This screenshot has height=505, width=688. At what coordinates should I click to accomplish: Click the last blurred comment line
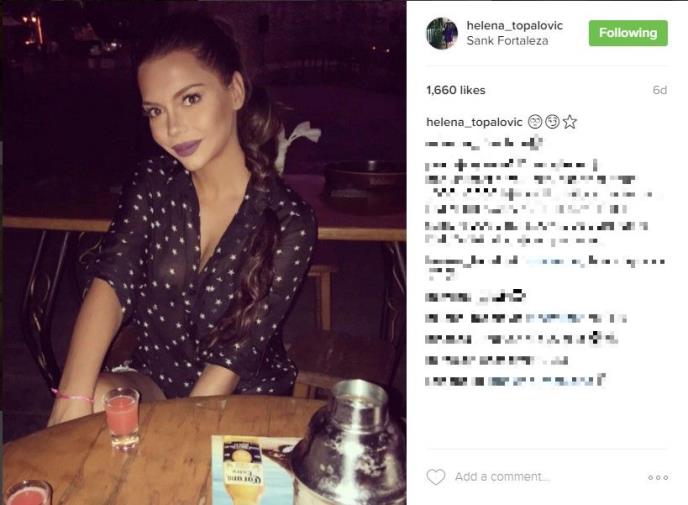515,380
